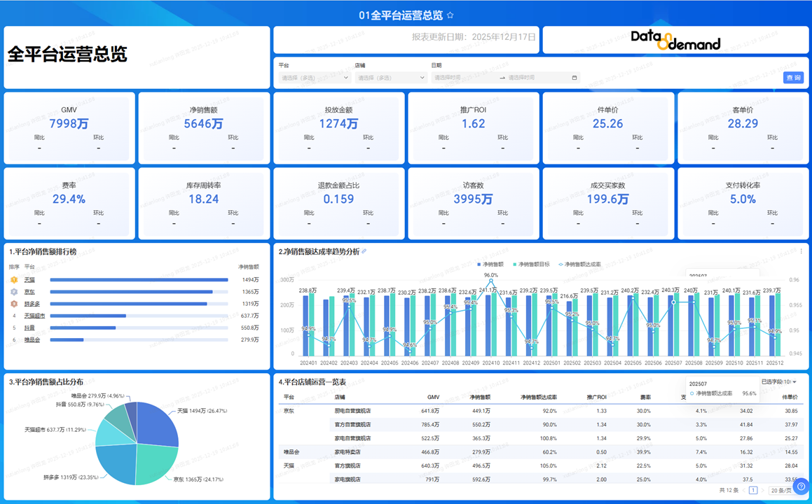Screen dimensions: 812x504
Task: Click the start date input field
Action: [x=462, y=78]
